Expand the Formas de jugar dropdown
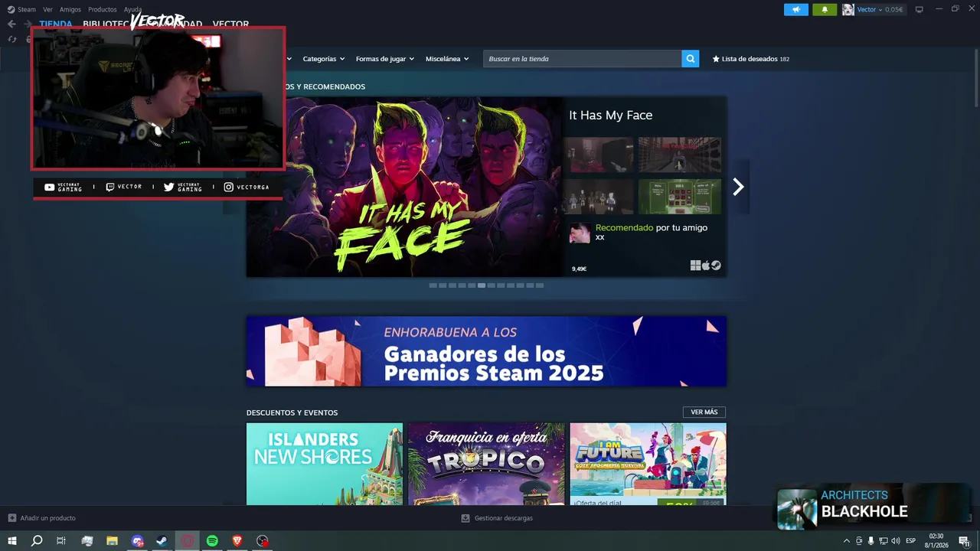The image size is (980, 551). coord(384,59)
